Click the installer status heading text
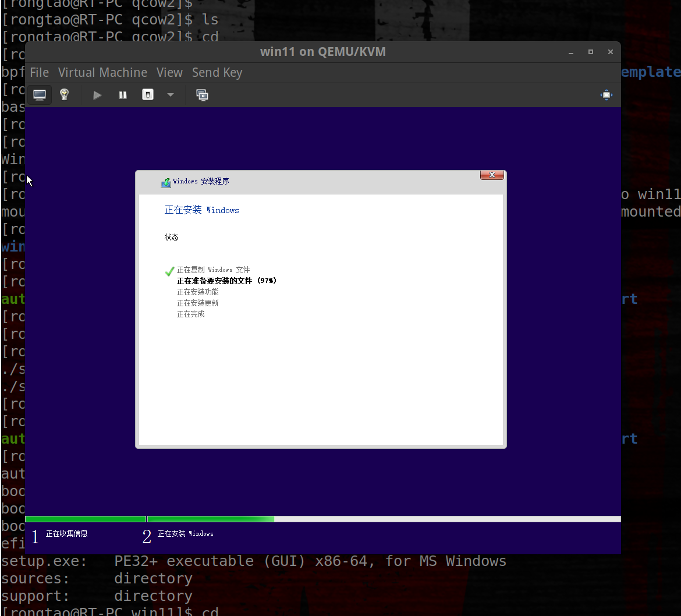The image size is (681, 616). pos(201,210)
